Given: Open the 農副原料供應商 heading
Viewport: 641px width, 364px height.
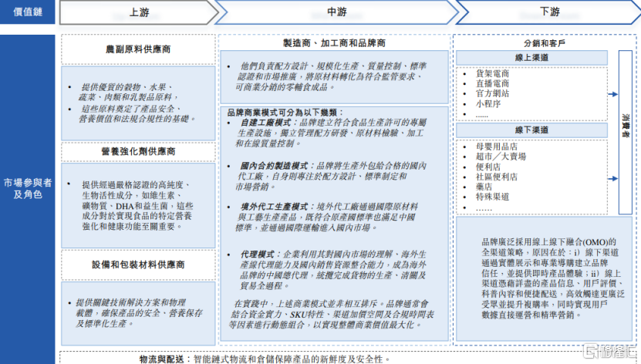Looking at the screenshot, I should click(138, 49).
